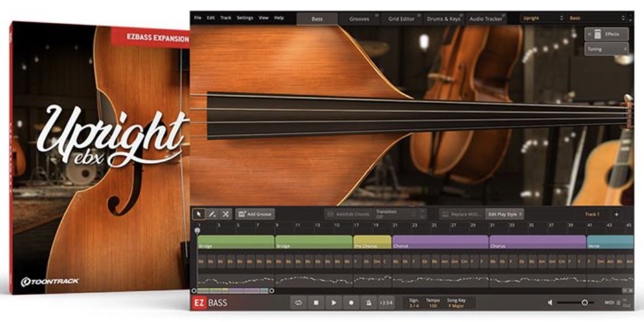
Task: Switch to the Grooves tab
Action: coord(360,19)
